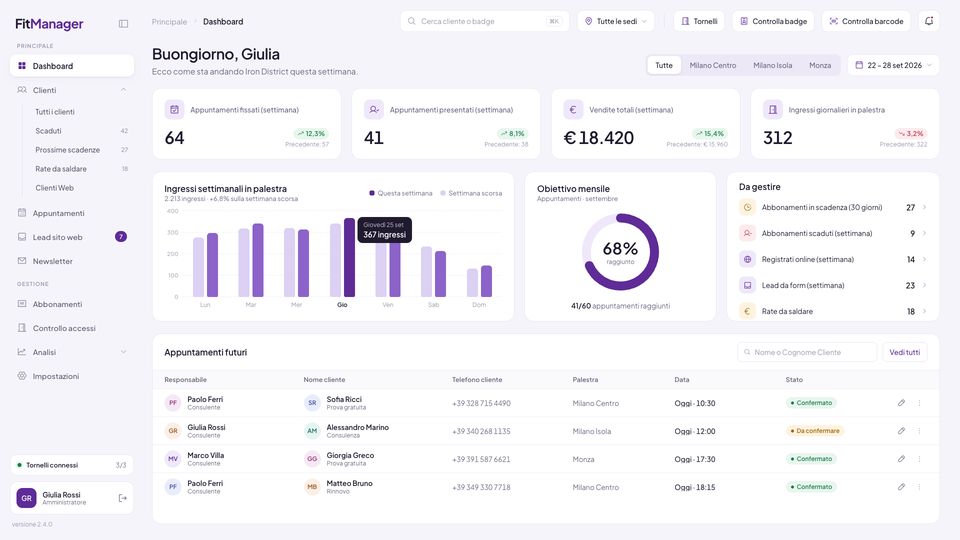Viewport: 960px width, 540px height.
Task: Edit Matteo Bruno appointment pencil icon
Action: coord(901,487)
